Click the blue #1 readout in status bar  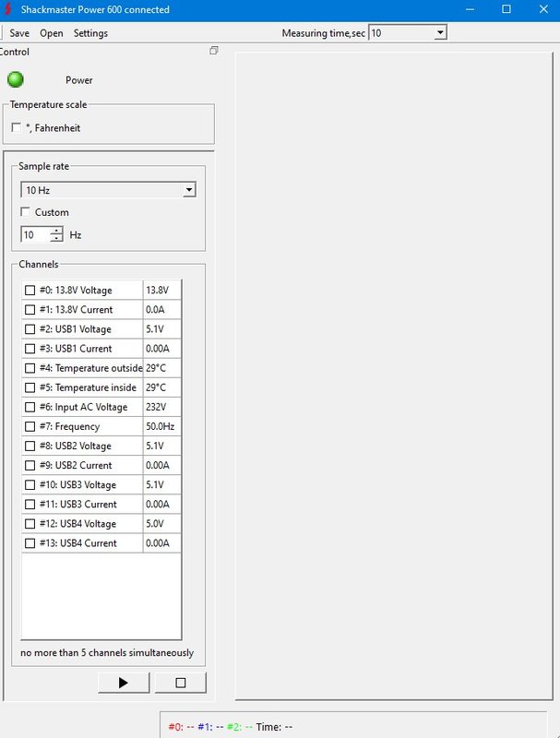point(210,727)
